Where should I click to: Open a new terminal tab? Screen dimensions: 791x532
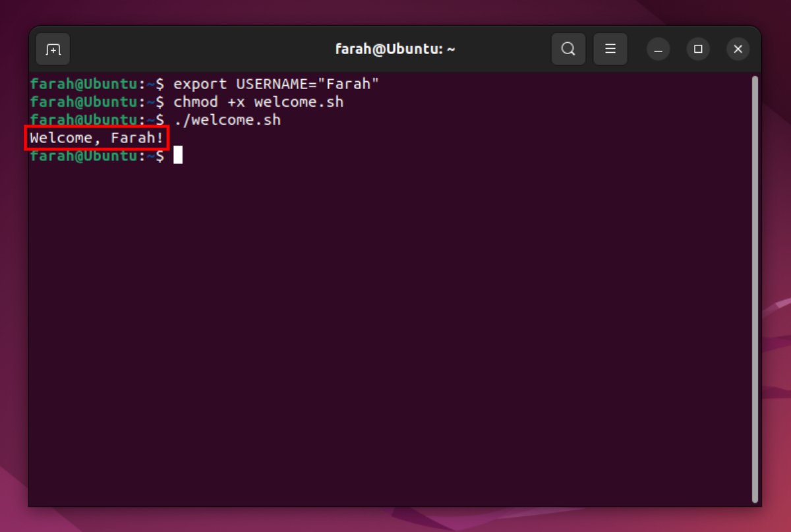(x=53, y=49)
